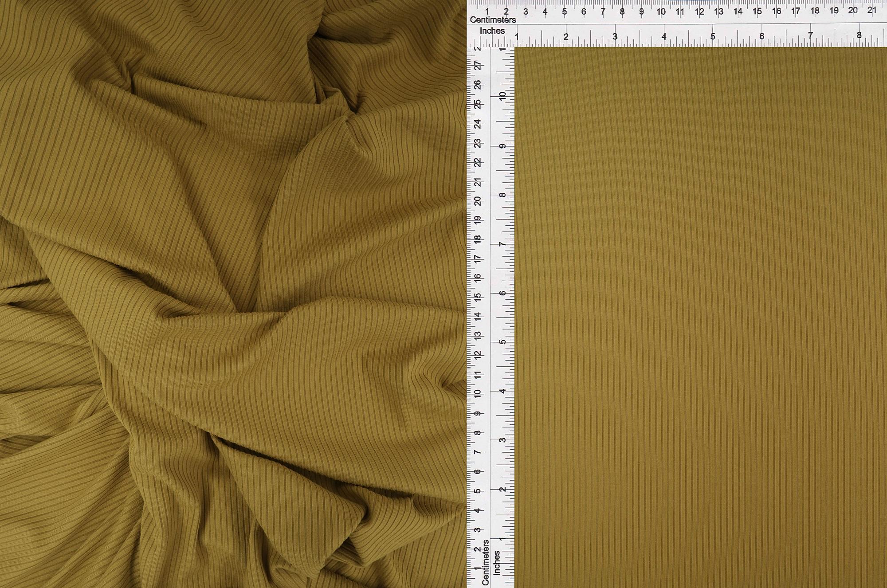Click the 5 mark on top inches ruler
The height and width of the screenshot is (588, 887).
[x=713, y=37]
